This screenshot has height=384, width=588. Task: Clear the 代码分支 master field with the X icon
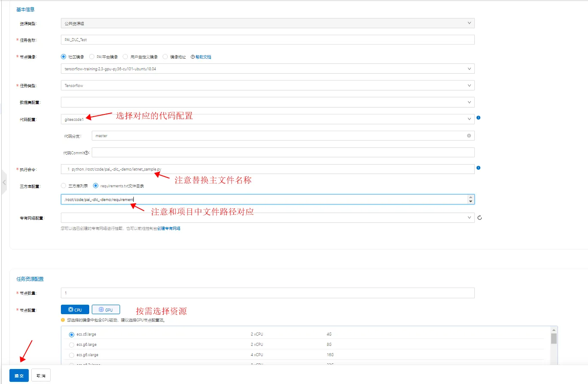(x=469, y=135)
